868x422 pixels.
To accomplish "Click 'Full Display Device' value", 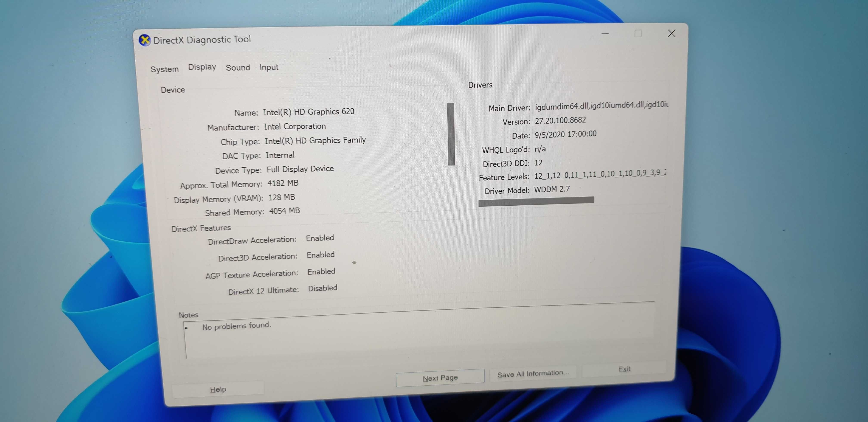I will (x=300, y=169).
